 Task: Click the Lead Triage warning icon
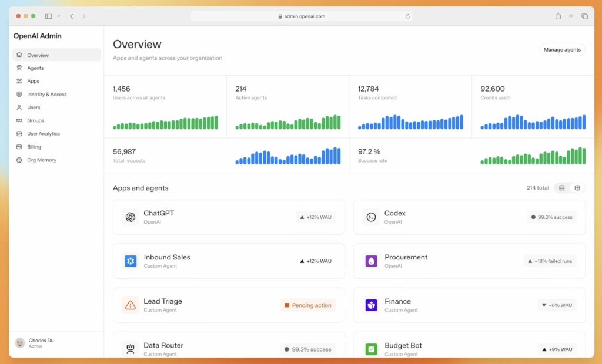(131, 305)
